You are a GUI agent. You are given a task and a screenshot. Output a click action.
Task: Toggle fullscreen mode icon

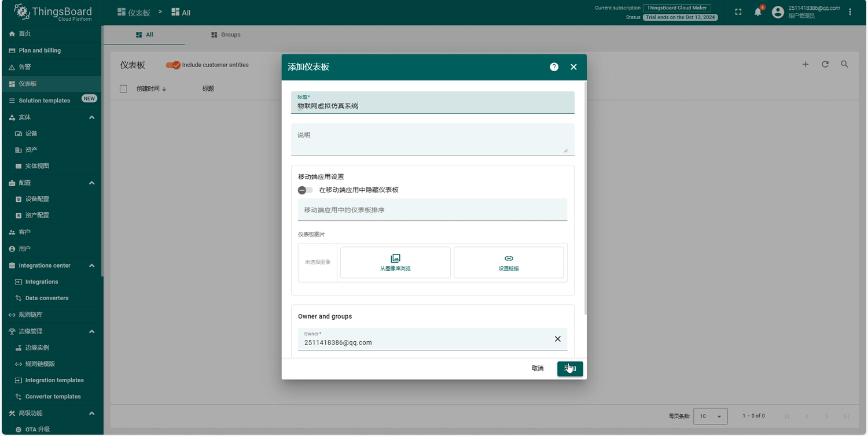738,12
